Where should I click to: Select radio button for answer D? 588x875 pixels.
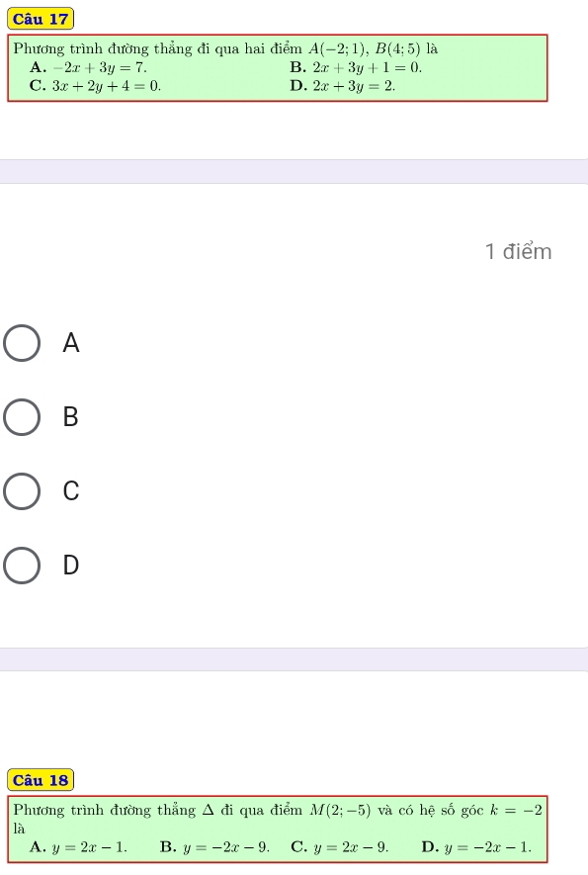pyautogui.click(x=22, y=566)
